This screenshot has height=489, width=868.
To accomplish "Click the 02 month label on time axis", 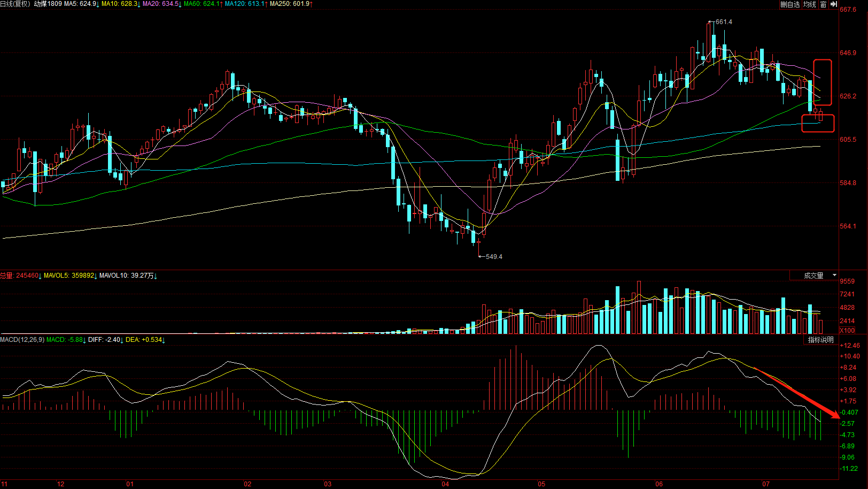I will [x=247, y=484].
